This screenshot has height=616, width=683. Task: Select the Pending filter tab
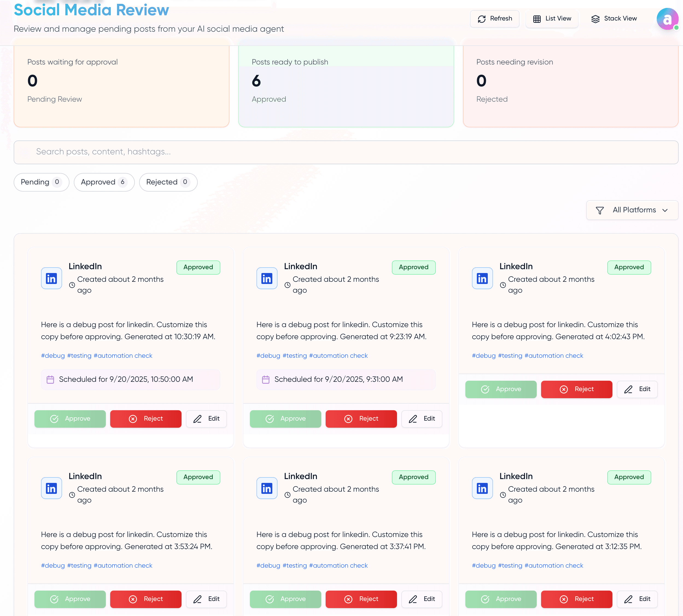click(41, 182)
